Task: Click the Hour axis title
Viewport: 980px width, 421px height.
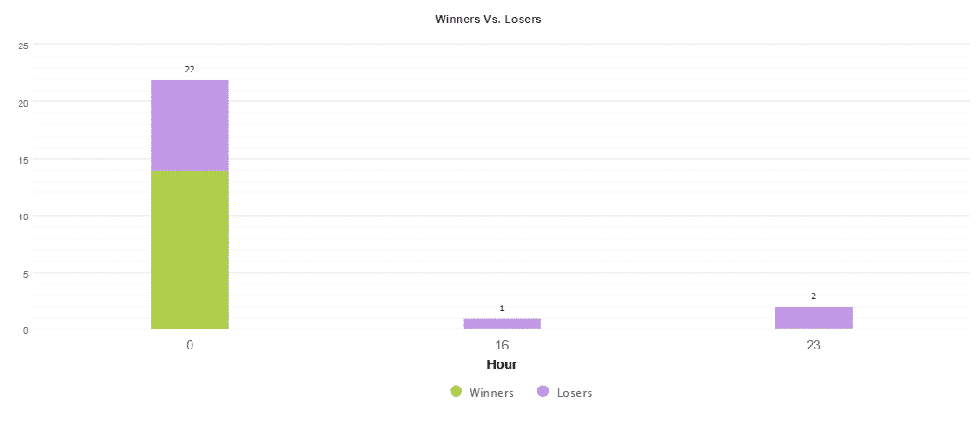Action: point(502,364)
